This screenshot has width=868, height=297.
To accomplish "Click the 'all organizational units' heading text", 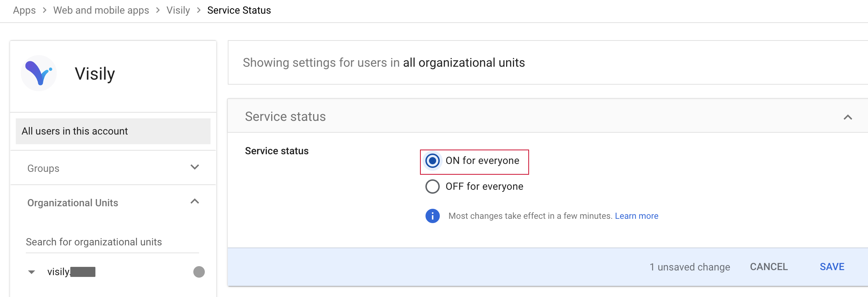I will point(464,63).
